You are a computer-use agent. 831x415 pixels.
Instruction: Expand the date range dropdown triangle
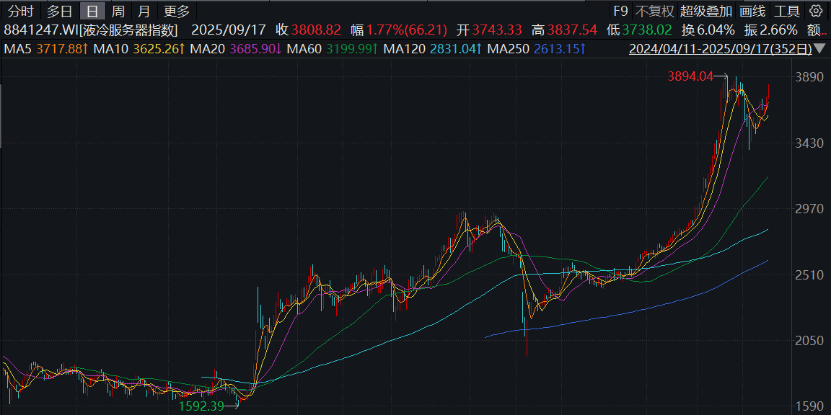(x=822, y=50)
